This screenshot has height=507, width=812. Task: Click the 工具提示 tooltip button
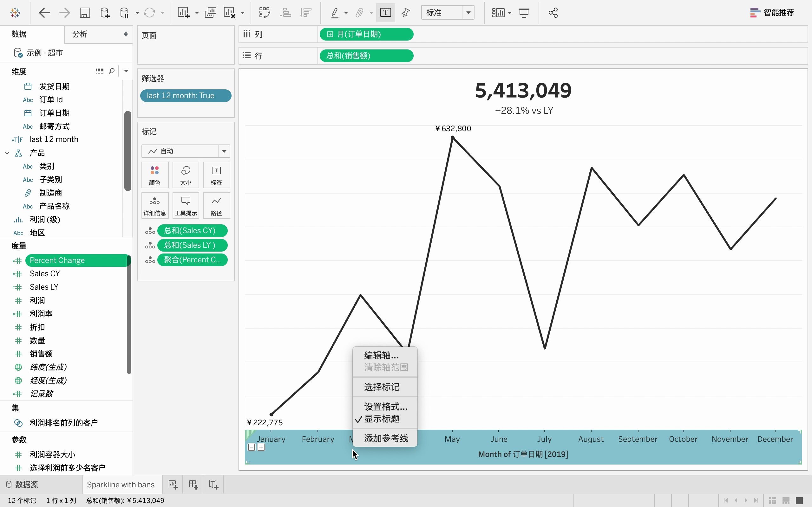point(186,205)
